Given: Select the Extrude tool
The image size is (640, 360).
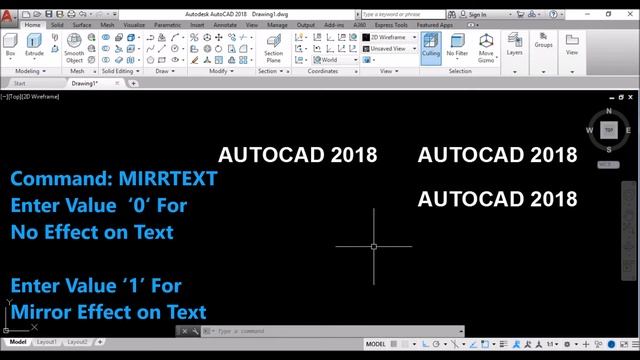Looking at the screenshot, I should click(x=34, y=45).
